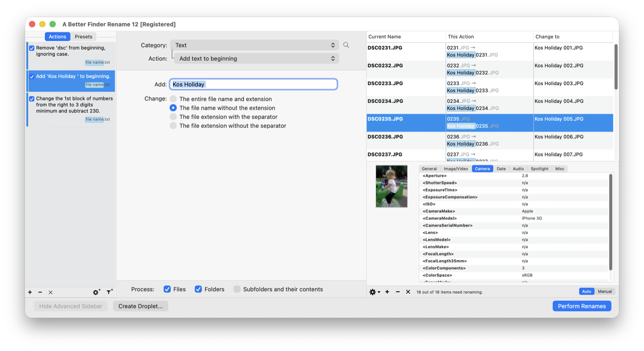Remove the selected action with the minus icon in the actions sidebar
This screenshot has height=351, width=644.
(40, 292)
